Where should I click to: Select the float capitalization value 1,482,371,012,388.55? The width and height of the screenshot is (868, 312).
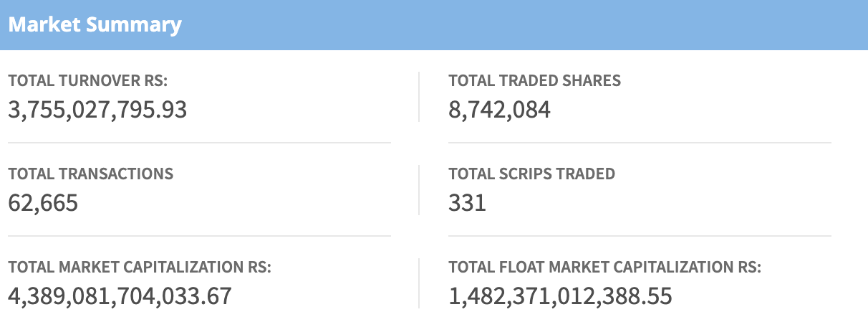[560, 296]
